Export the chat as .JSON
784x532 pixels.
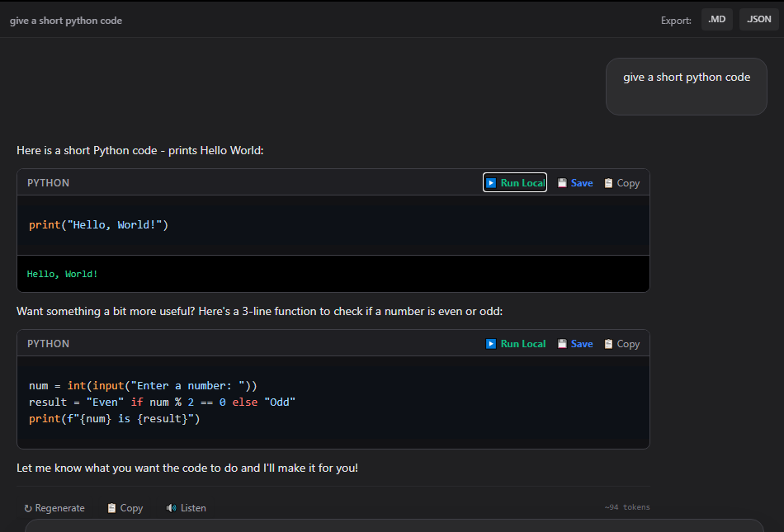[x=758, y=20]
